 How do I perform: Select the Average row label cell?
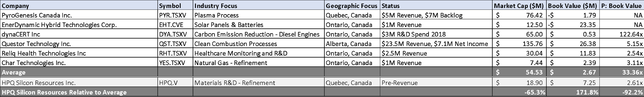point(79,72)
